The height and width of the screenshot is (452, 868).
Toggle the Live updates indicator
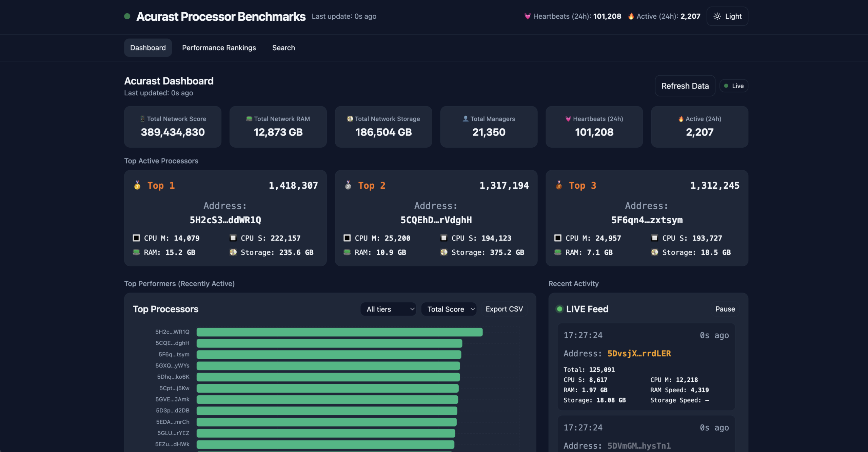[x=734, y=86]
